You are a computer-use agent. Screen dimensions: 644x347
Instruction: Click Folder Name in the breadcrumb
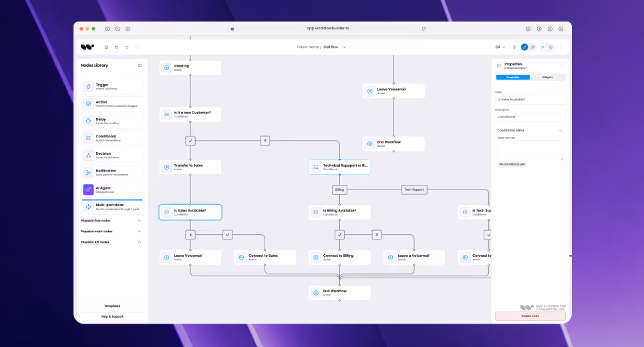308,47
